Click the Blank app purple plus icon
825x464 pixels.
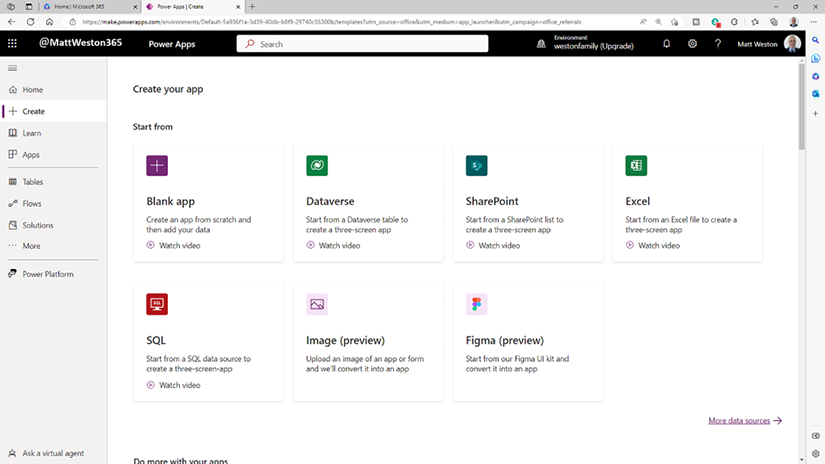pos(157,166)
